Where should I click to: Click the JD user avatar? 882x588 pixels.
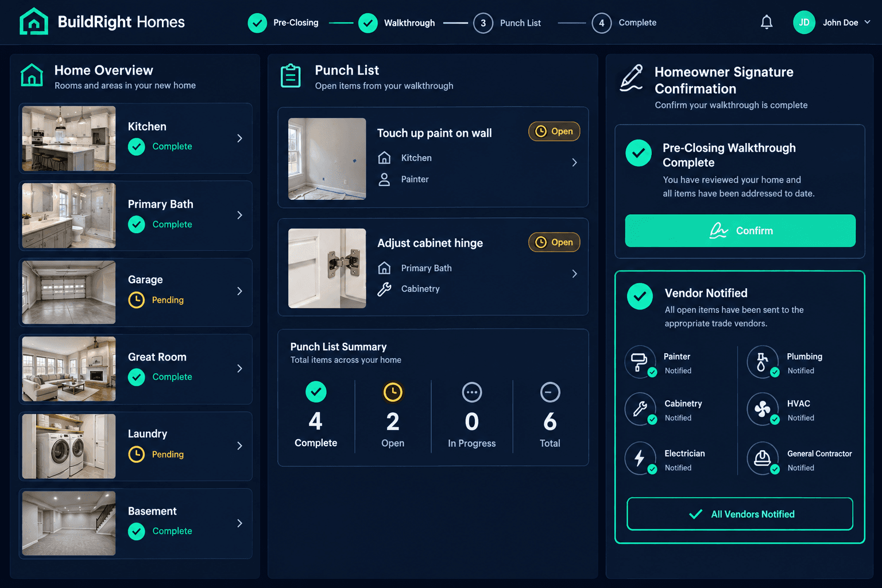804,22
